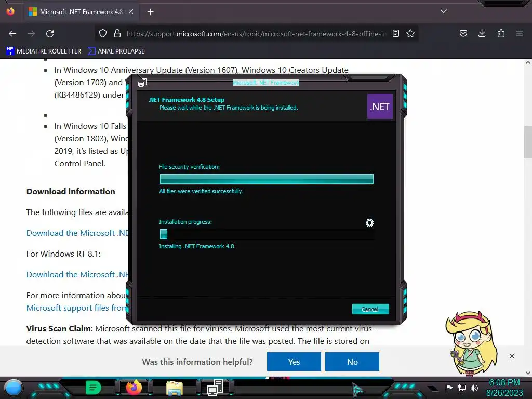The width and height of the screenshot is (532, 399).
Task: Expand the list all tabs chevron
Action: tap(444, 11)
